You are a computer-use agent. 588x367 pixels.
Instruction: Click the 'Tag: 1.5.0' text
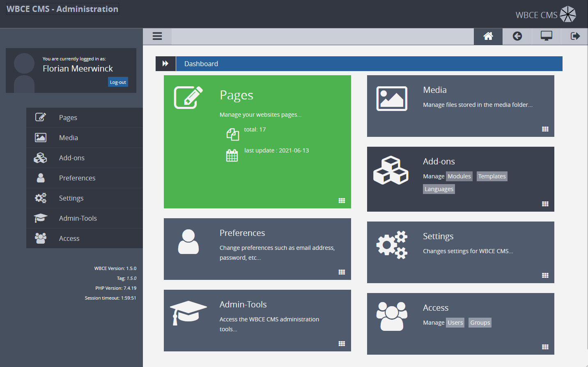(126, 278)
